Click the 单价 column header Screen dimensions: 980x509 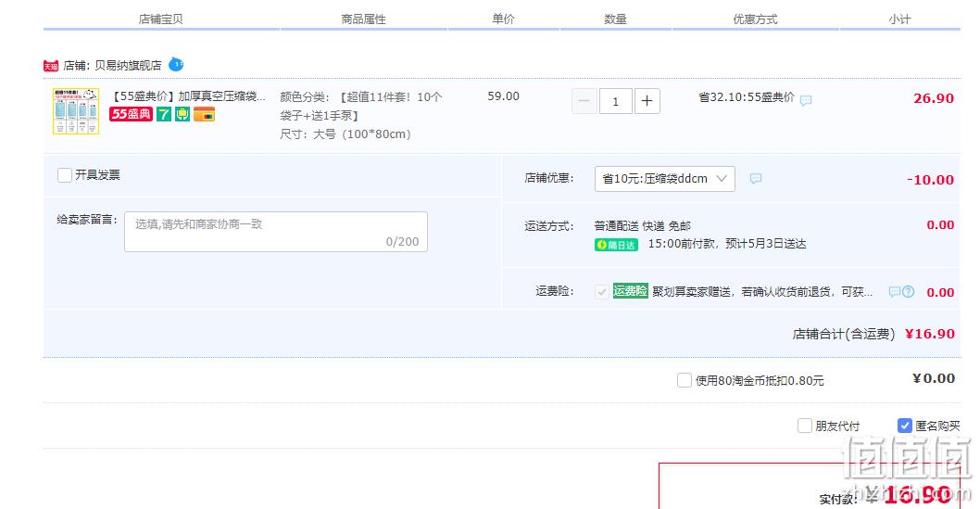point(503,19)
